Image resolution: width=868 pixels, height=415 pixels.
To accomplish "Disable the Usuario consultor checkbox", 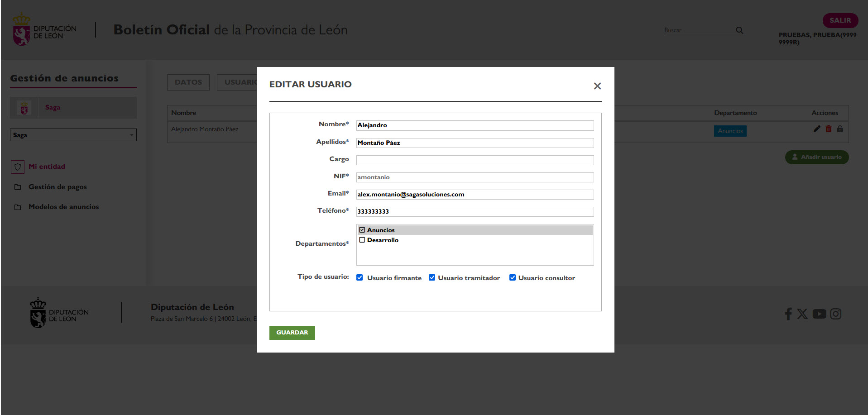I will (x=513, y=277).
